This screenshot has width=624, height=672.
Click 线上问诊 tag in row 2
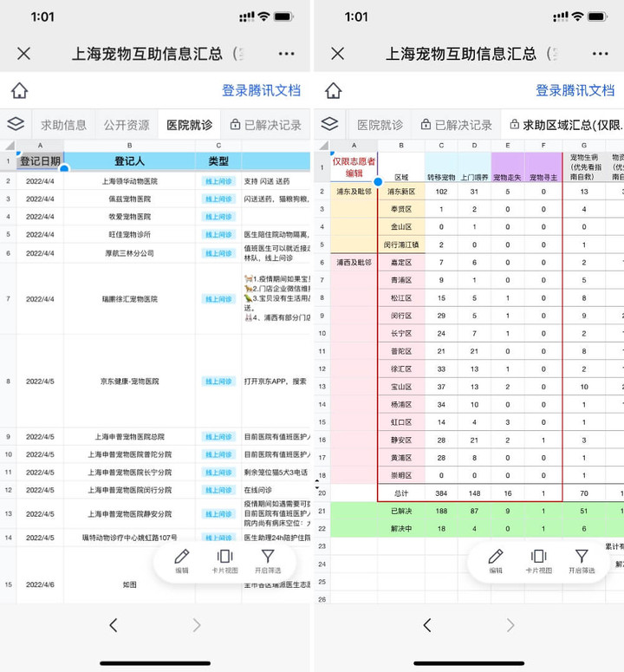coord(218,181)
